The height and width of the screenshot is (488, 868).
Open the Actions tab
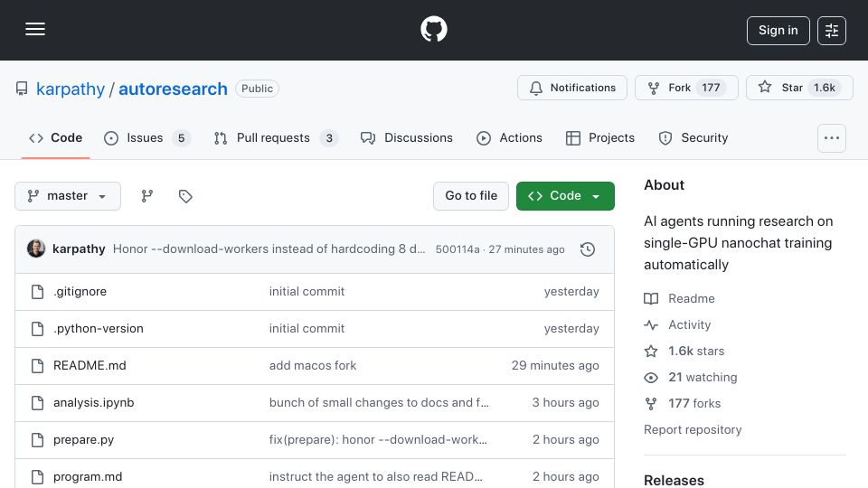(x=509, y=137)
